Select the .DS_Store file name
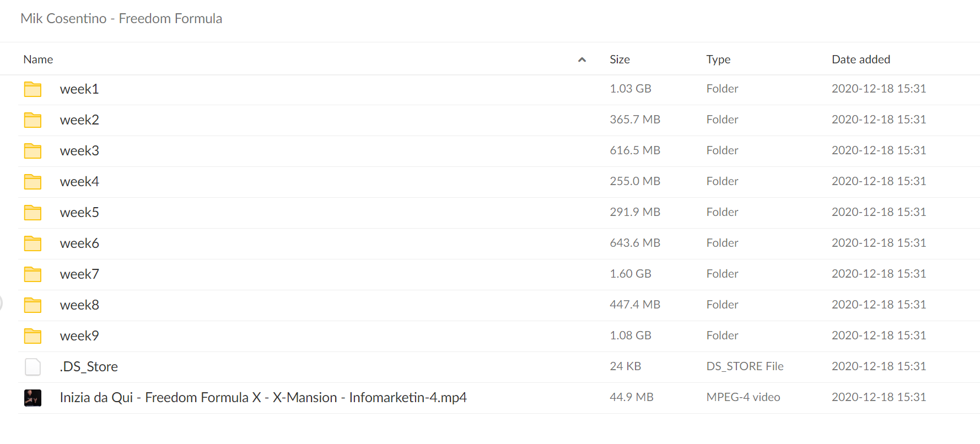Viewport: 980px width, 444px height. (x=89, y=367)
